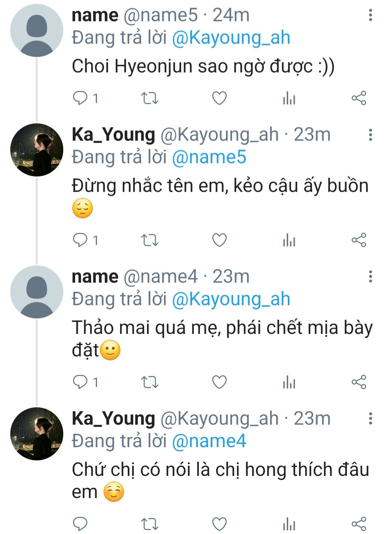392x534 pixels.
Task: Like the 'Đừng nhắc tên em' tweet
Action: point(219,240)
